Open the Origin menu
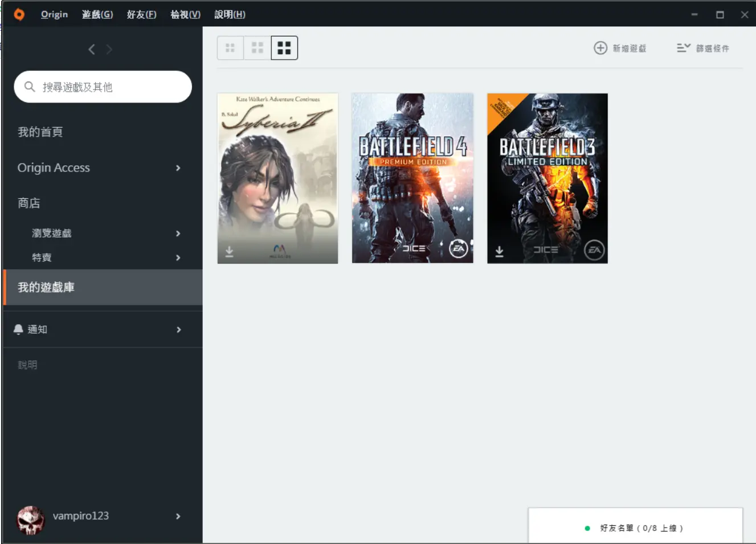This screenshot has height=544, width=756. (54, 14)
